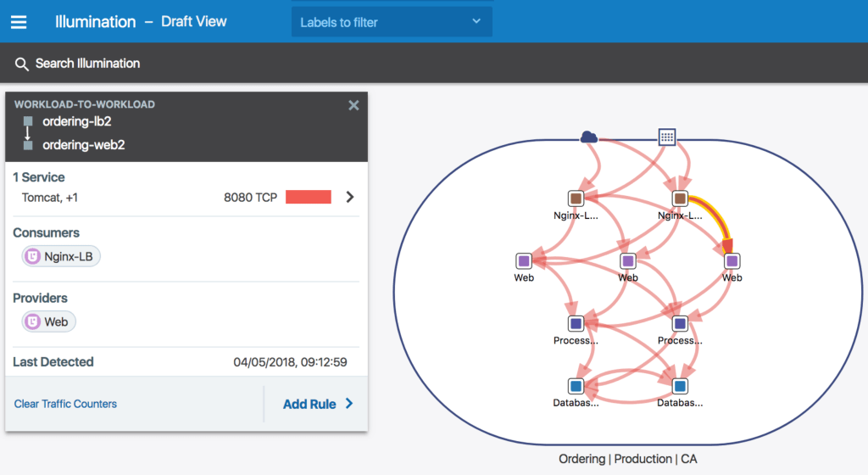Open the Labels to filter dropdown

click(x=392, y=22)
